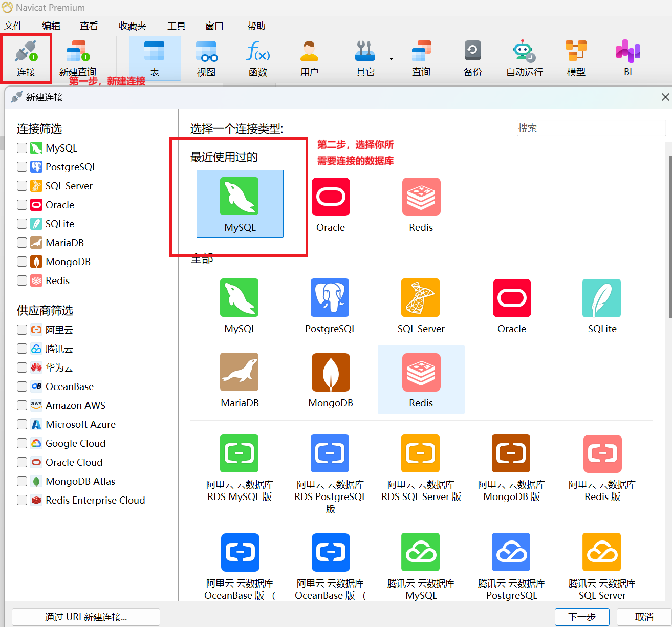Open the 编辑 (Edit) menu
This screenshot has width=672, height=627.
[51, 26]
